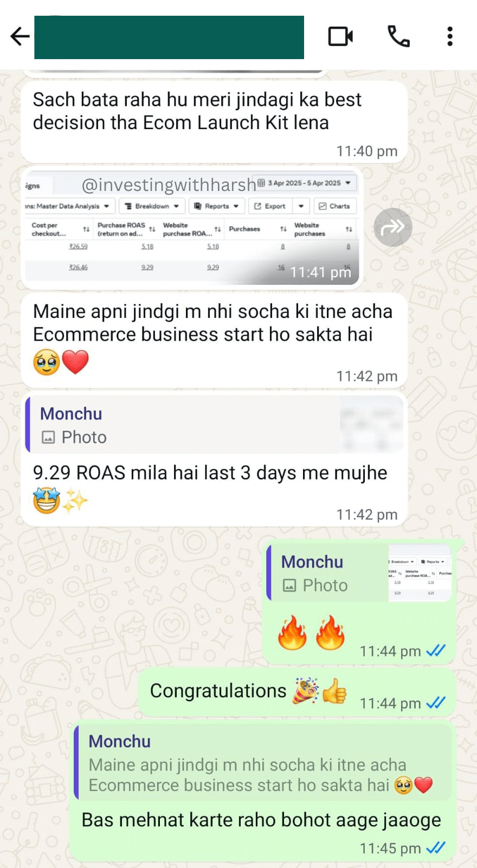
Task: Select the Breakdown dropdown in screenshot
Action: coord(152,206)
